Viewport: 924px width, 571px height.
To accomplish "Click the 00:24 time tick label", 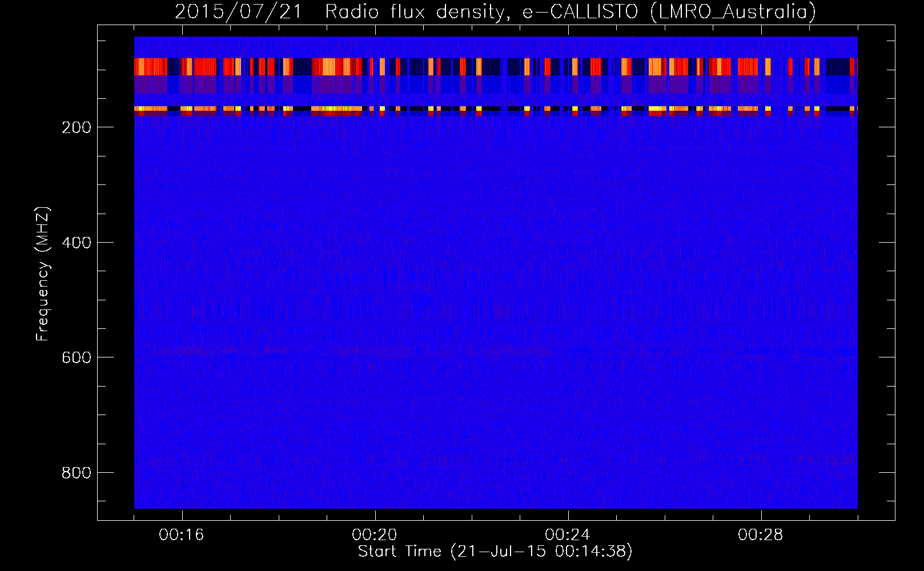I will tap(568, 535).
